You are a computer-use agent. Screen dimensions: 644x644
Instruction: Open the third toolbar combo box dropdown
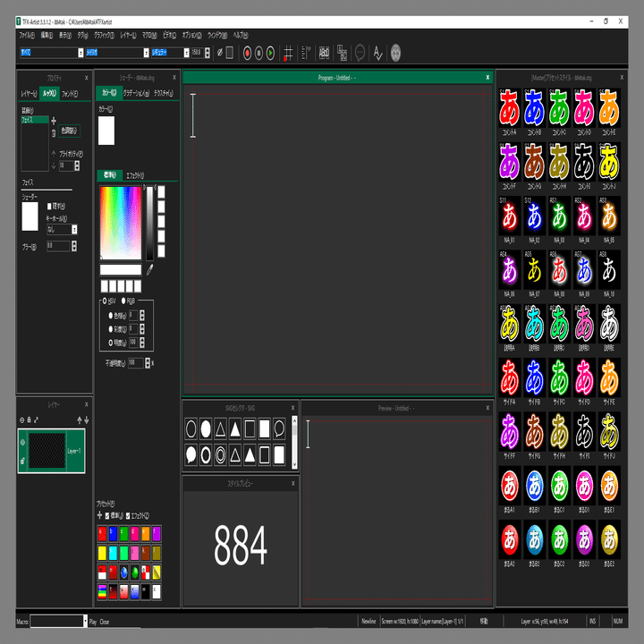pyautogui.click(x=186, y=53)
